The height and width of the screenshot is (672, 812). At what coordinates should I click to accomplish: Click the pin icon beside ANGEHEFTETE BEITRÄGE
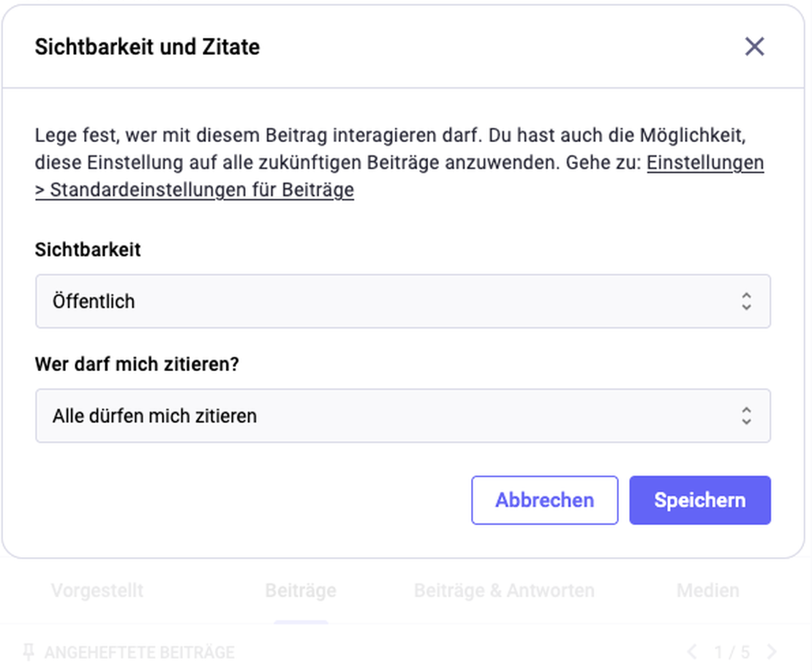click(29, 652)
